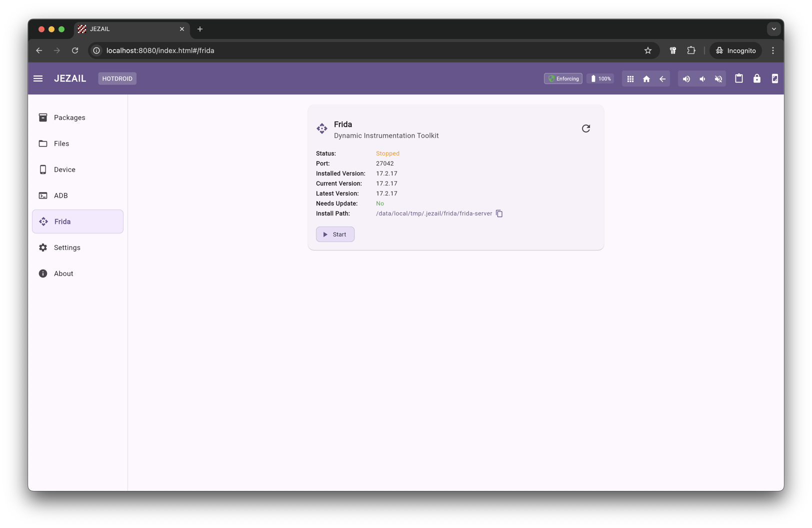Refresh the Frida status panel
Screen dimensions: 812x528
point(585,128)
